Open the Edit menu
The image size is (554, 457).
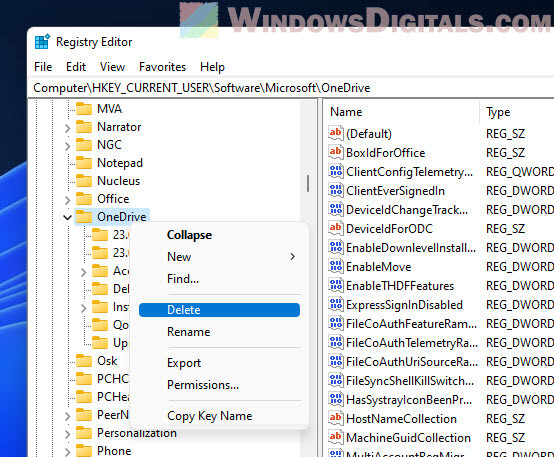[76, 67]
